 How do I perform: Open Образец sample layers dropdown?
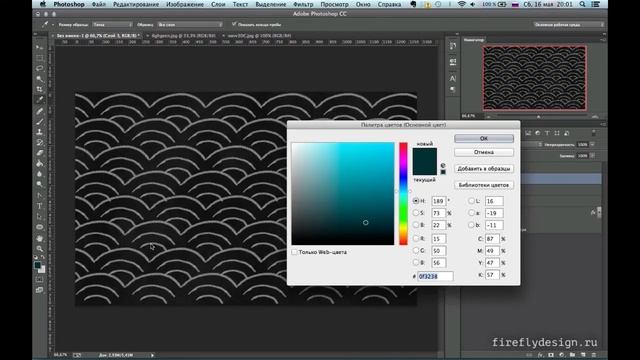tap(190, 24)
